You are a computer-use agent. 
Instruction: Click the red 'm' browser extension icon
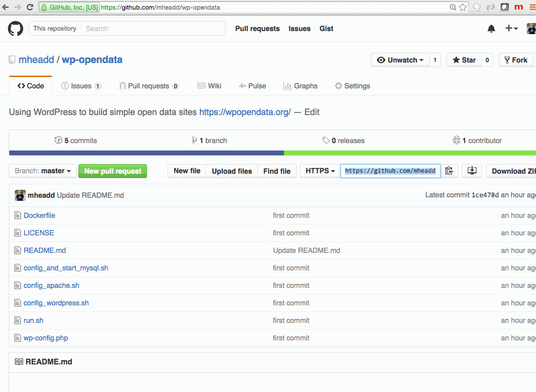(x=518, y=7)
